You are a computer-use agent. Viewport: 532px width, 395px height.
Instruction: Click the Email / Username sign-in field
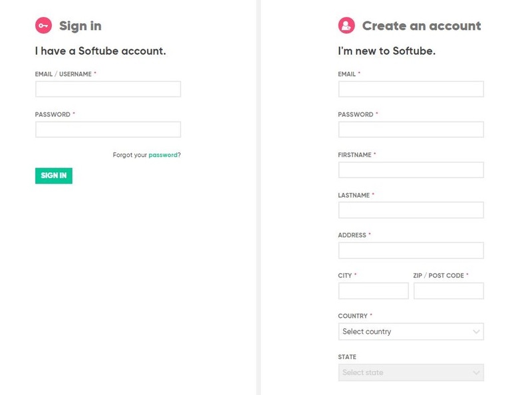[108, 89]
